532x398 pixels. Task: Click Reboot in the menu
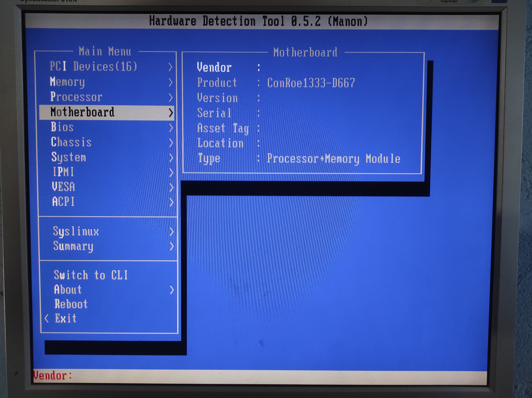click(71, 304)
